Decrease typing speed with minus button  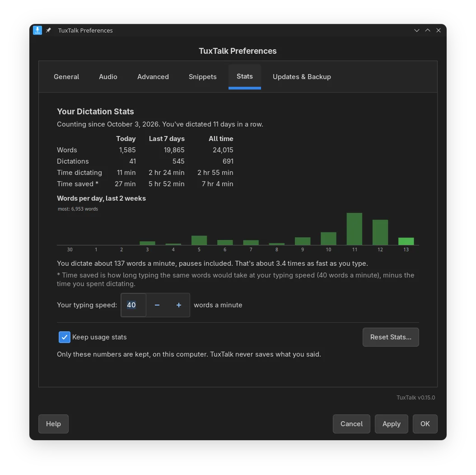[x=157, y=305]
